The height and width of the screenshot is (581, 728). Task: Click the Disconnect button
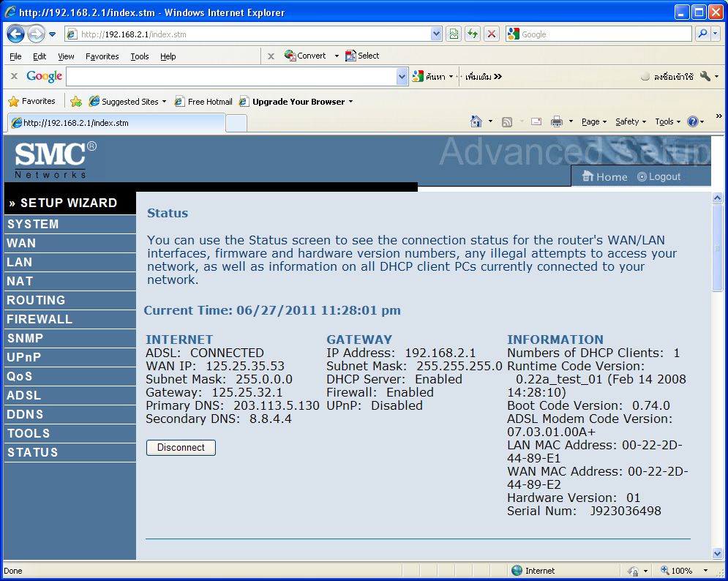coord(181,448)
